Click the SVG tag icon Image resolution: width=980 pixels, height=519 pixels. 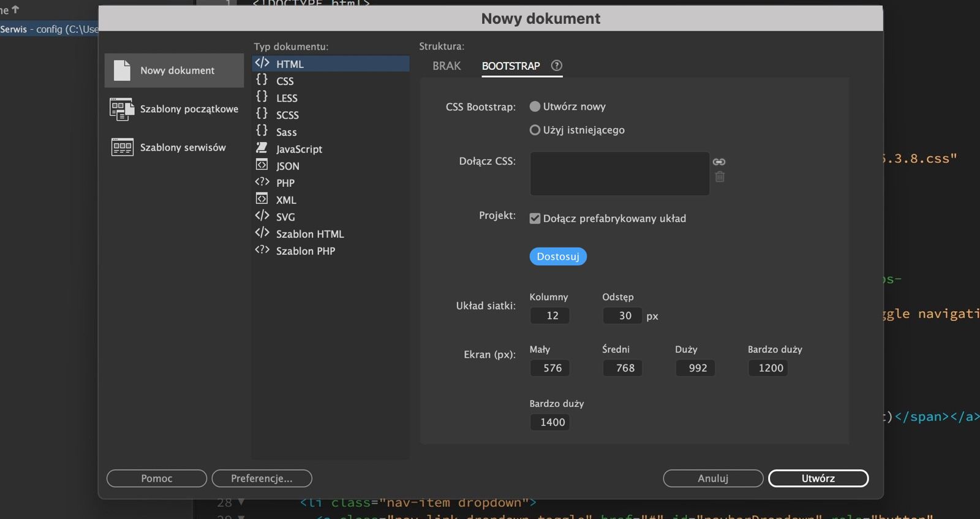pyautogui.click(x=262, y=216)
